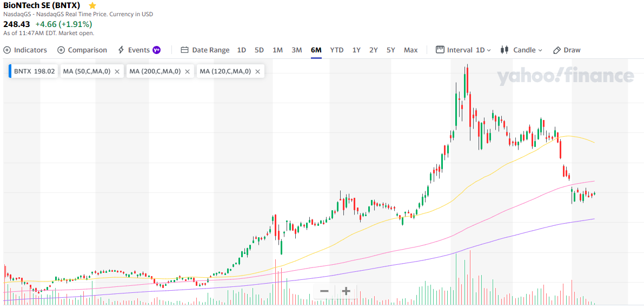
Task: Zoom in the chart with plus button
Action: point(346,291)
